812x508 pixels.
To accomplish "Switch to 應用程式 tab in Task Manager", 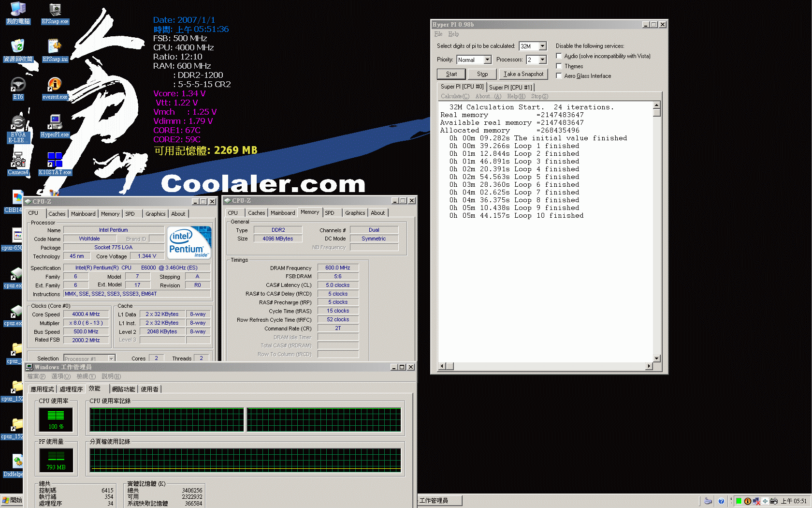I will click(42, 389).
